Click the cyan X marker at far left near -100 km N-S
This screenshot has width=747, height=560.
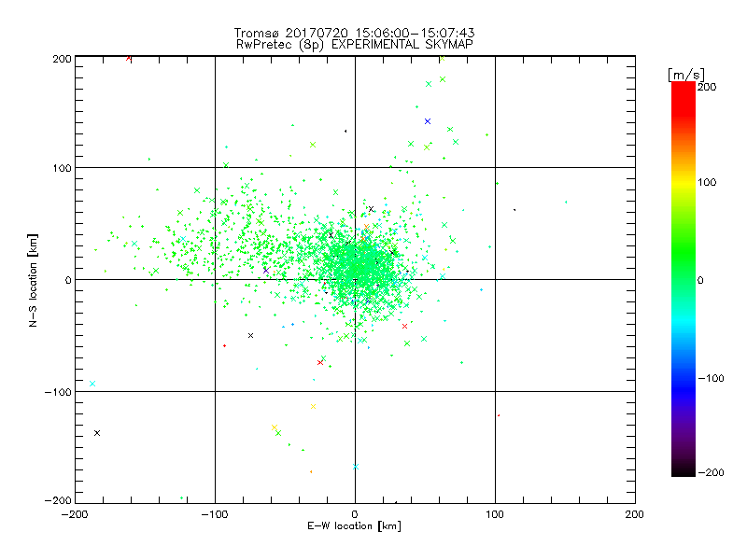[x=92, y=384]
